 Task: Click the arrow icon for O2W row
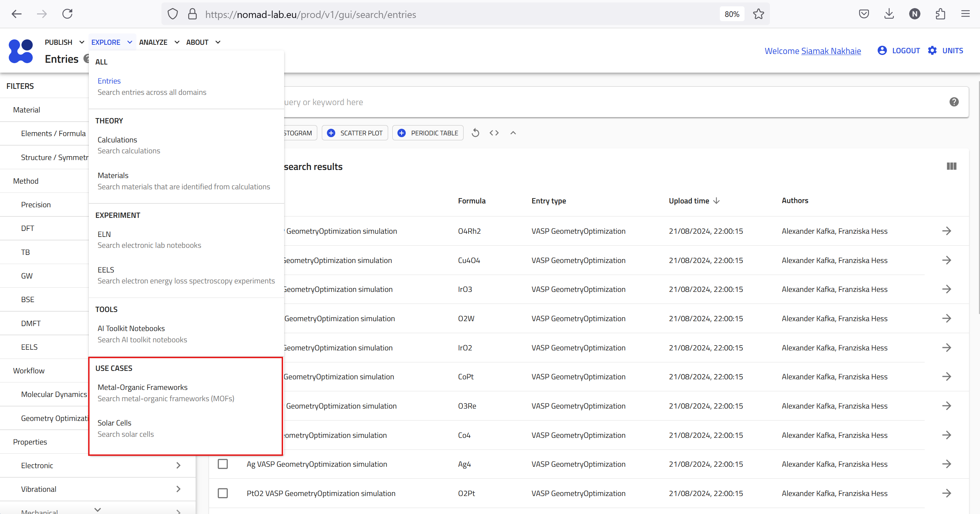click(x=947, y=318)
